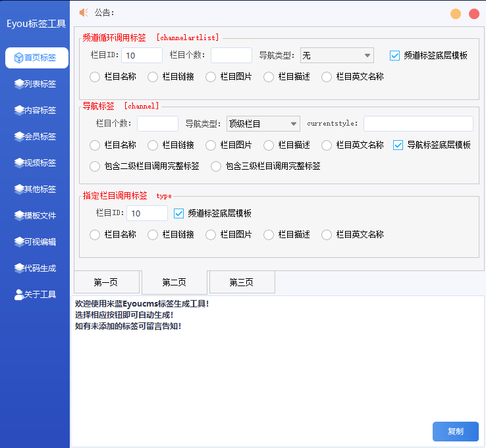
Task: Open the 代码生成 sidebar menu
Action: 37,268
